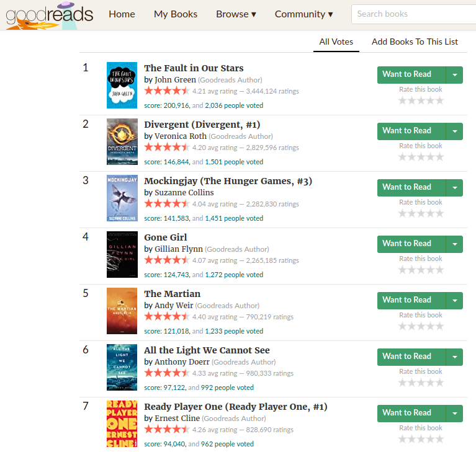View the 1,272 people voted link
The image size is (476, 452).
pos(234,275)
